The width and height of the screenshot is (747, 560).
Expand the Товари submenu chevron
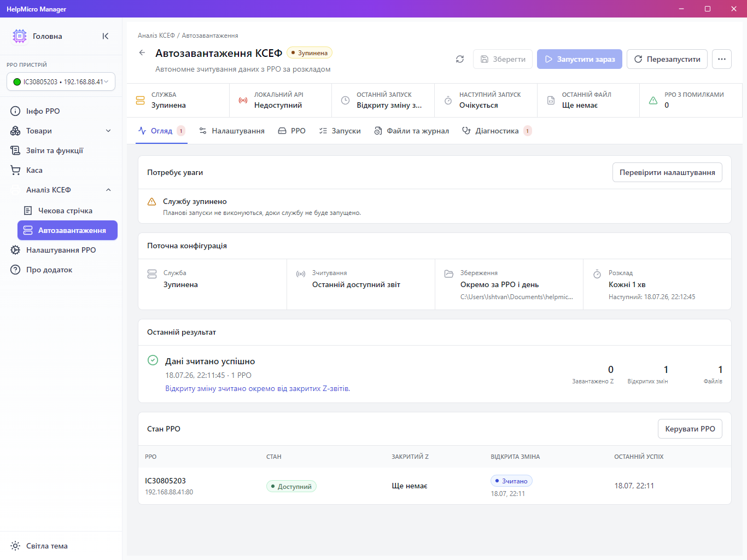(108, 131)
